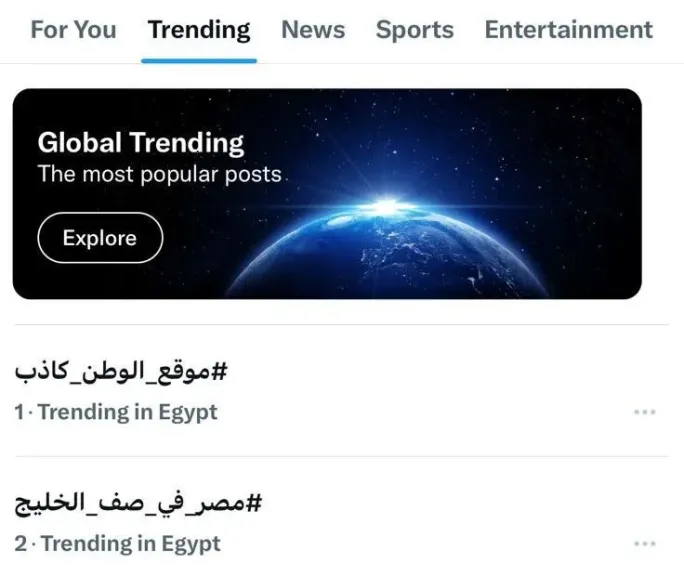Switch to the For You tab

point(73,30)
